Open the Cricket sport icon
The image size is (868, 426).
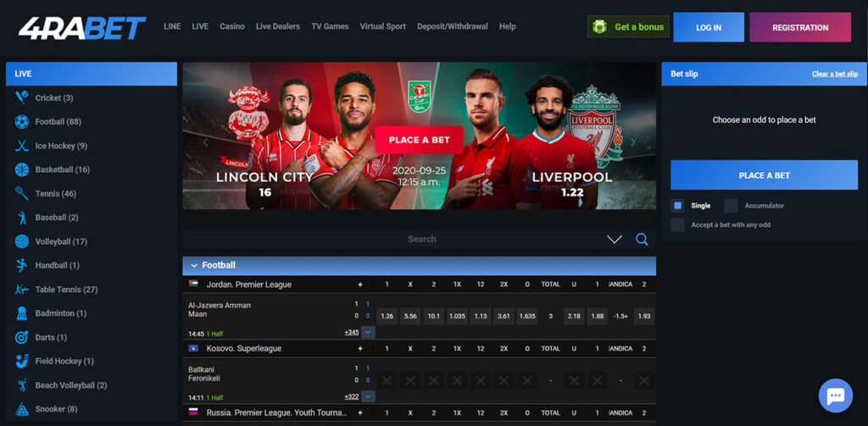click(x=21, y=97)
